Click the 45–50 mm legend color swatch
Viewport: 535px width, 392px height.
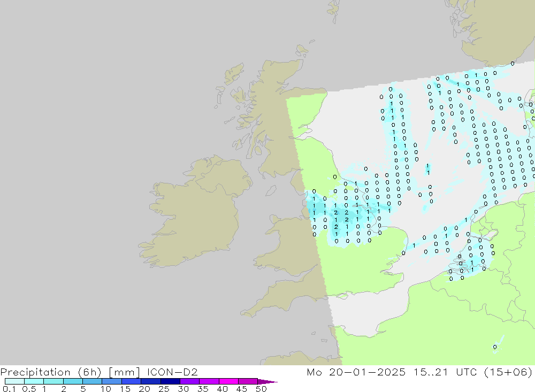[x=248, y=381]
